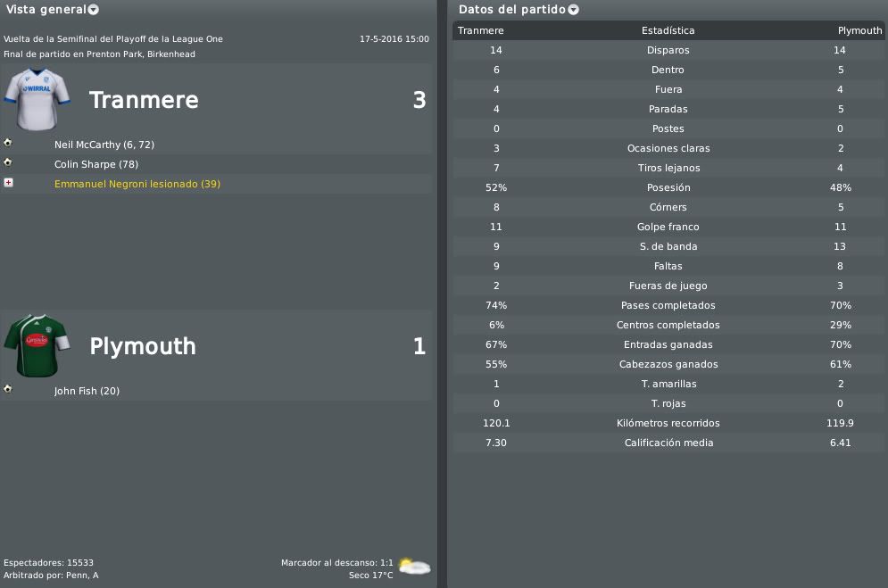Click the goal ball icon beside John Fish
This screenshot has height=588, width=888.
(x=8, y=389)
